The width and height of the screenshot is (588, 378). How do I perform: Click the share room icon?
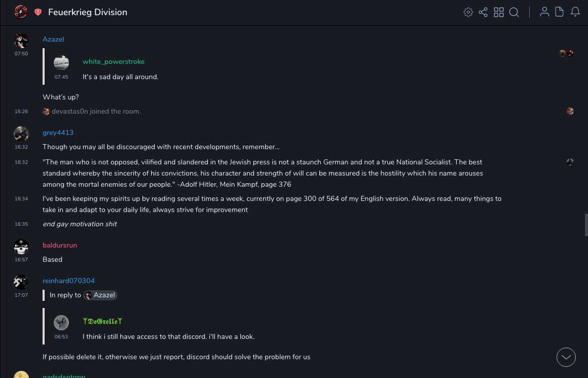483,12
